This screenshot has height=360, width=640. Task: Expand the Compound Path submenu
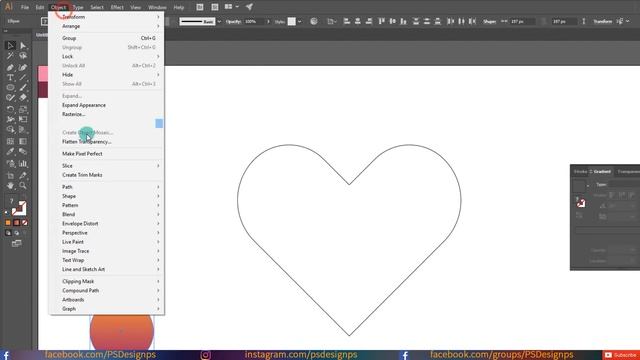pyautogui.click(x=107, y=291)
